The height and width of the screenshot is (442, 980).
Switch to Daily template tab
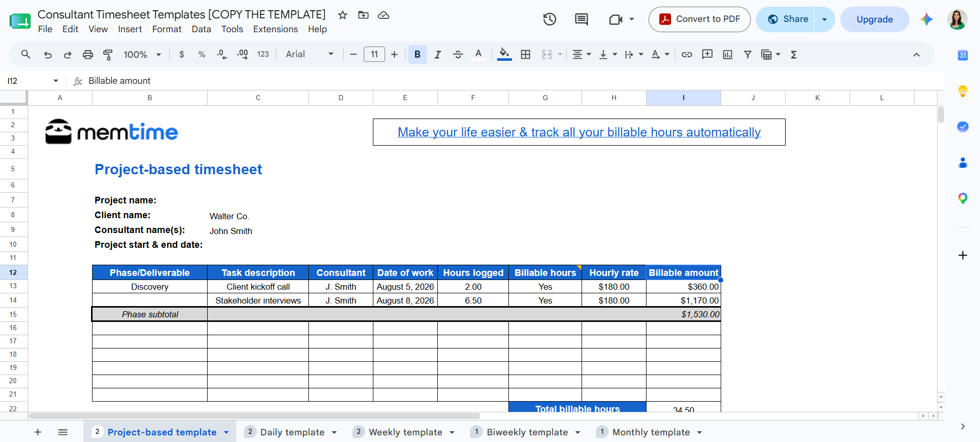coord(292,432)
